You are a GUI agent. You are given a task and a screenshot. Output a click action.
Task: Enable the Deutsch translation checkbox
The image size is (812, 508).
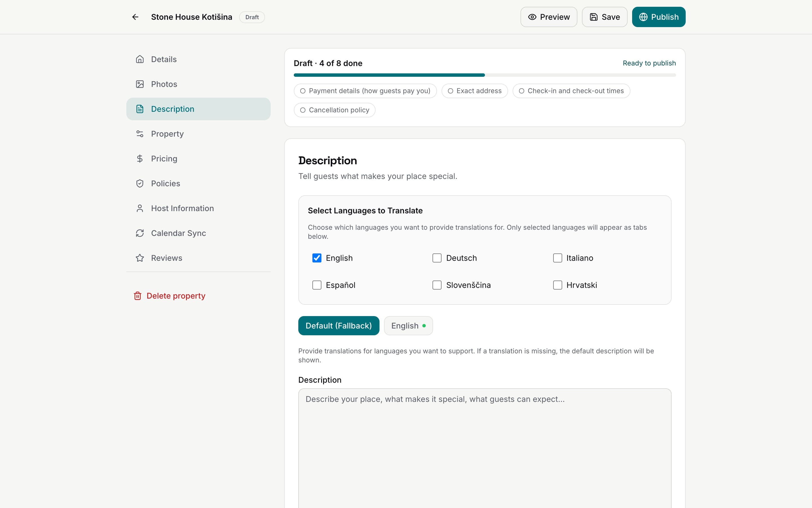437,258
